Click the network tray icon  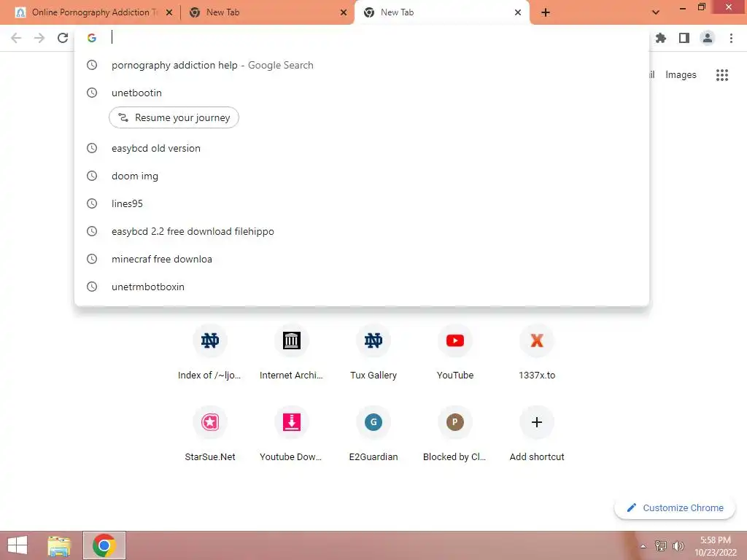(x=661, y=545)
